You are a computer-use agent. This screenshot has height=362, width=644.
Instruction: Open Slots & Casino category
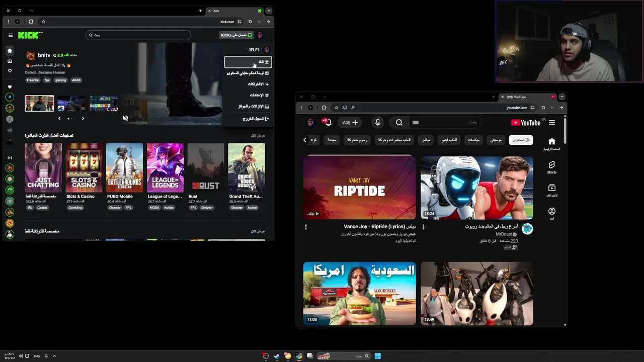coord(84,168)
